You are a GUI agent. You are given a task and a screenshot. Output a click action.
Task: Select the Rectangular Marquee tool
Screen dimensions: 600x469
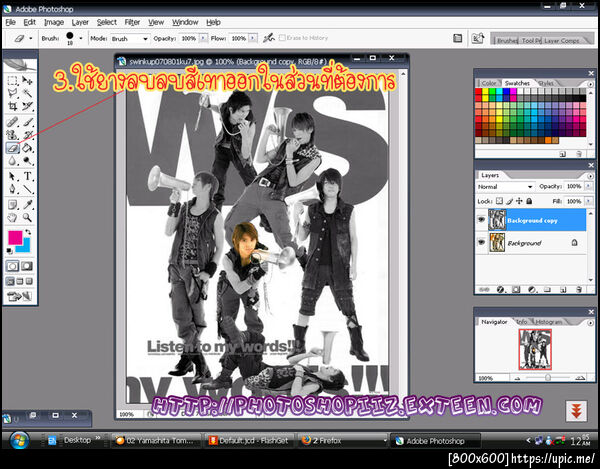pos(12,80)
